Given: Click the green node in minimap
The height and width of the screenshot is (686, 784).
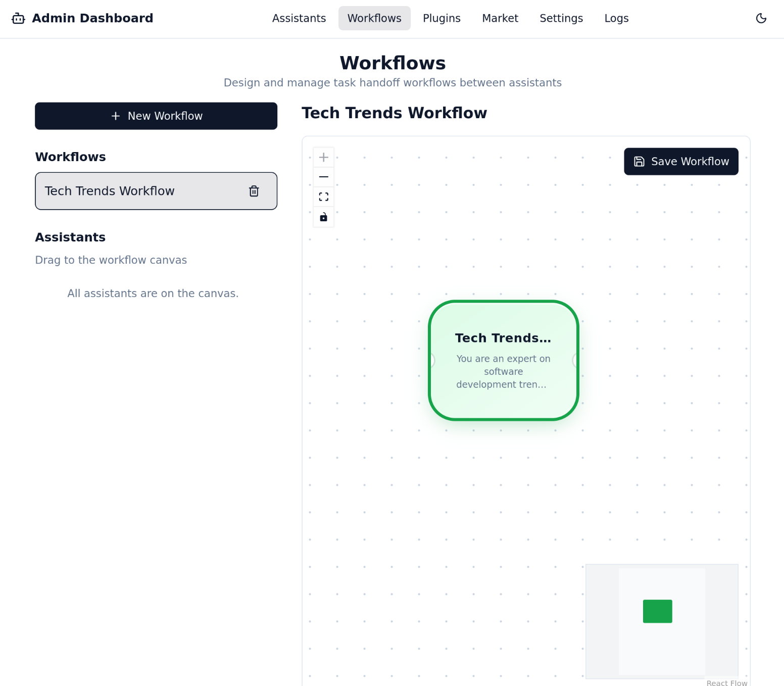Looking at the screenshot, I should coord(657,611).
